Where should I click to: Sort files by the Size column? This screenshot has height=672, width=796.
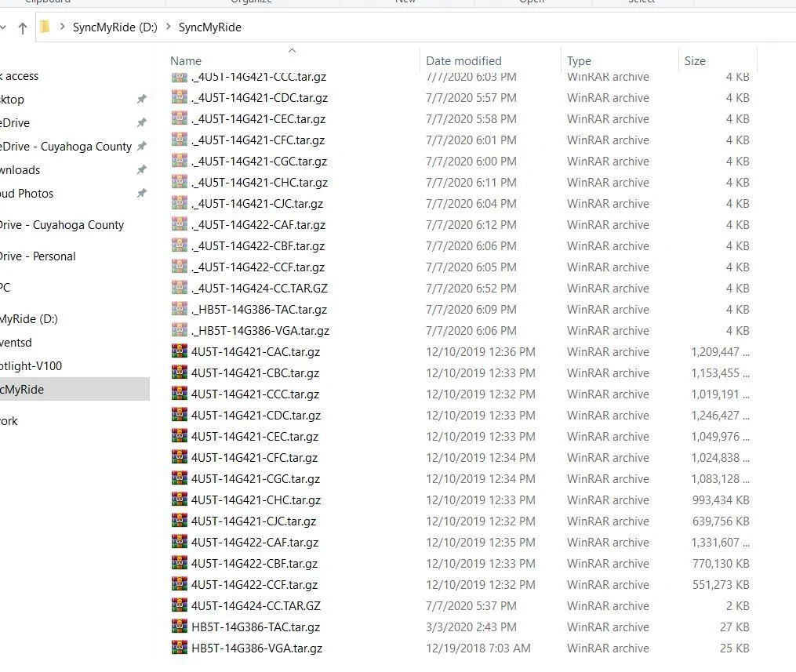tap(695, 61)
